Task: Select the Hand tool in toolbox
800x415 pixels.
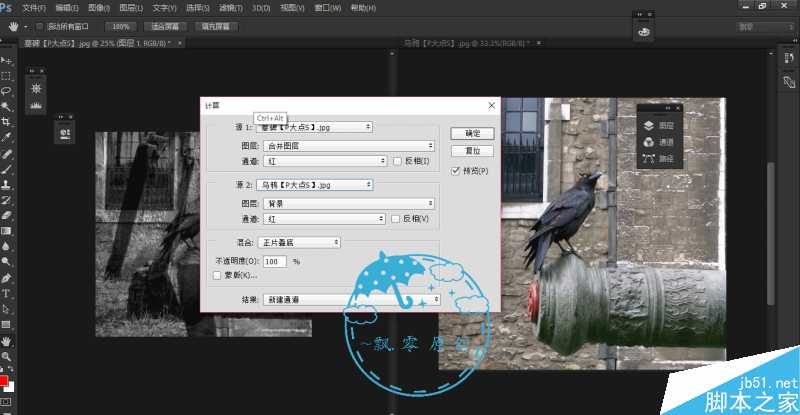Action: point(6,340)
